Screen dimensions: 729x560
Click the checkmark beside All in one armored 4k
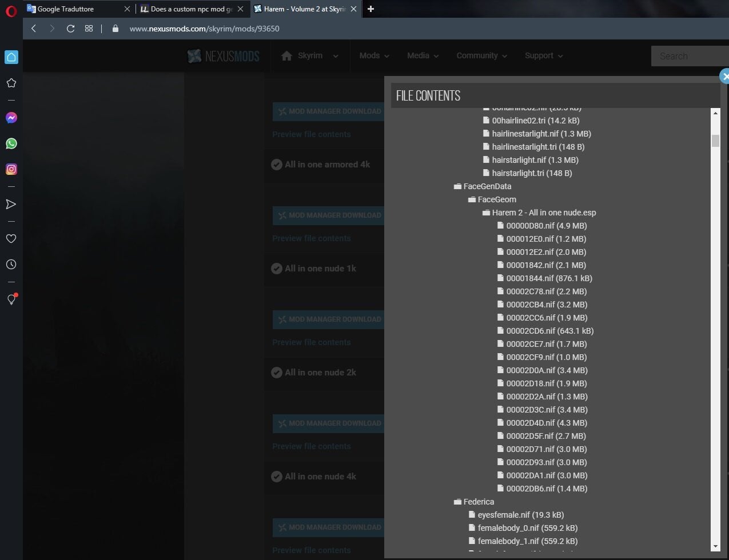point(276,165)
